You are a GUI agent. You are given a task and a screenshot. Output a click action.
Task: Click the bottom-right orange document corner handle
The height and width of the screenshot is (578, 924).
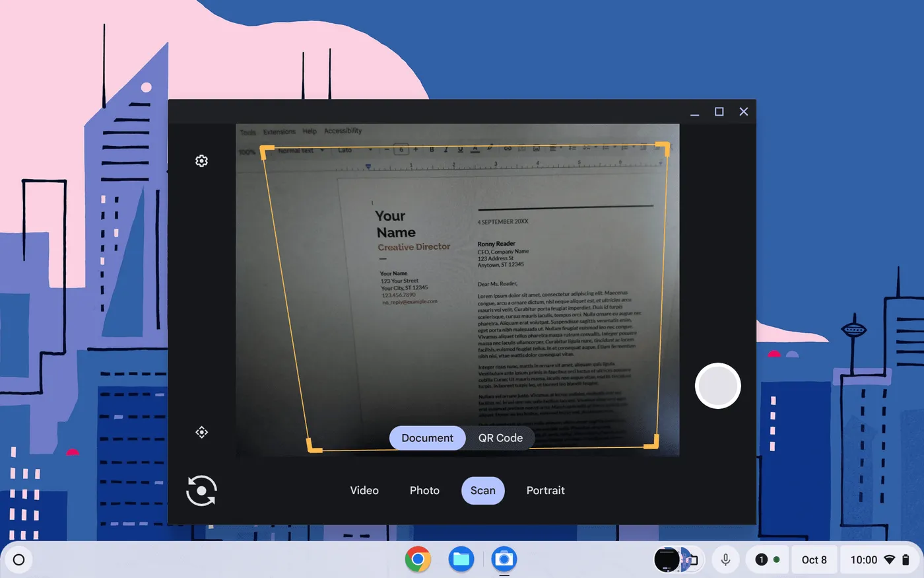tap(652, 441)
